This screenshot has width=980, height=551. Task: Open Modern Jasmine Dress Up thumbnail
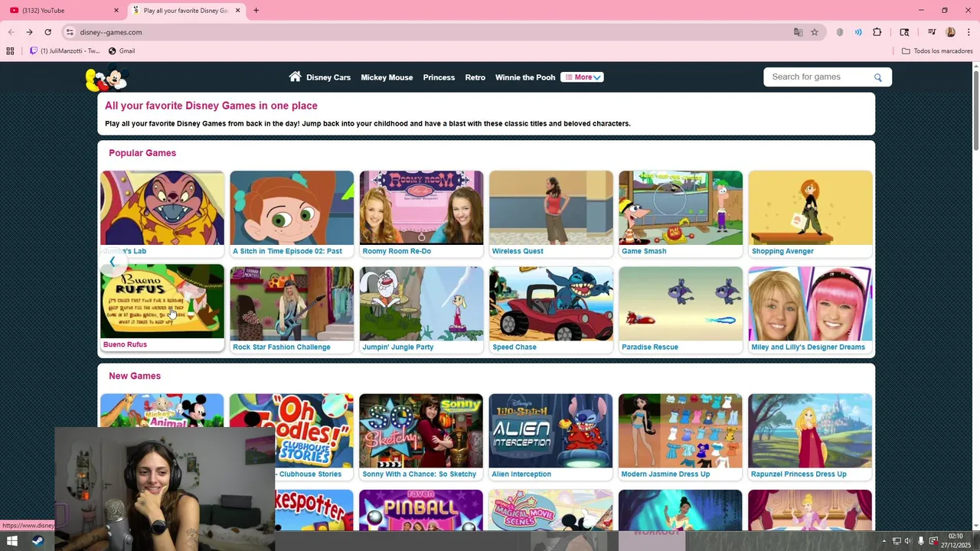681,431
